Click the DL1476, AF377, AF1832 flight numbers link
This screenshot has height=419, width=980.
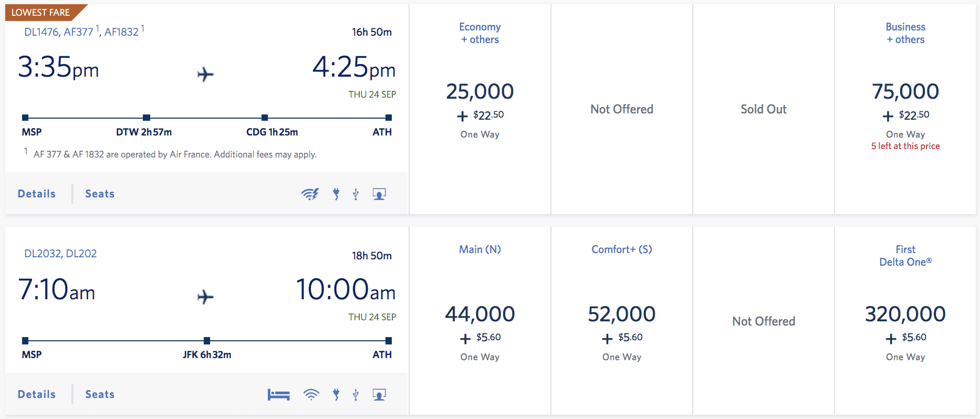click(81, 32)
